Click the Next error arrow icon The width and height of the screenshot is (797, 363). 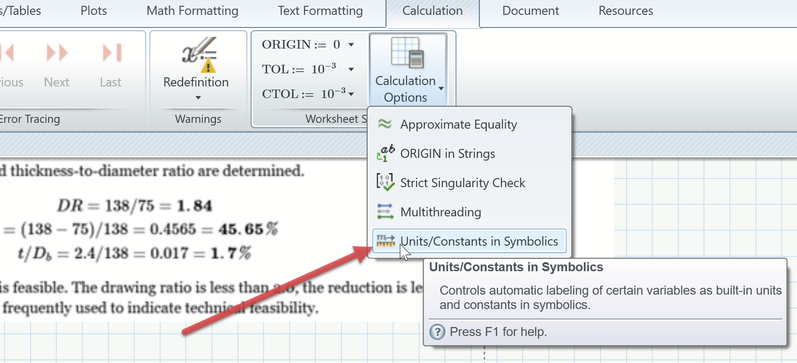pos(57,53)
